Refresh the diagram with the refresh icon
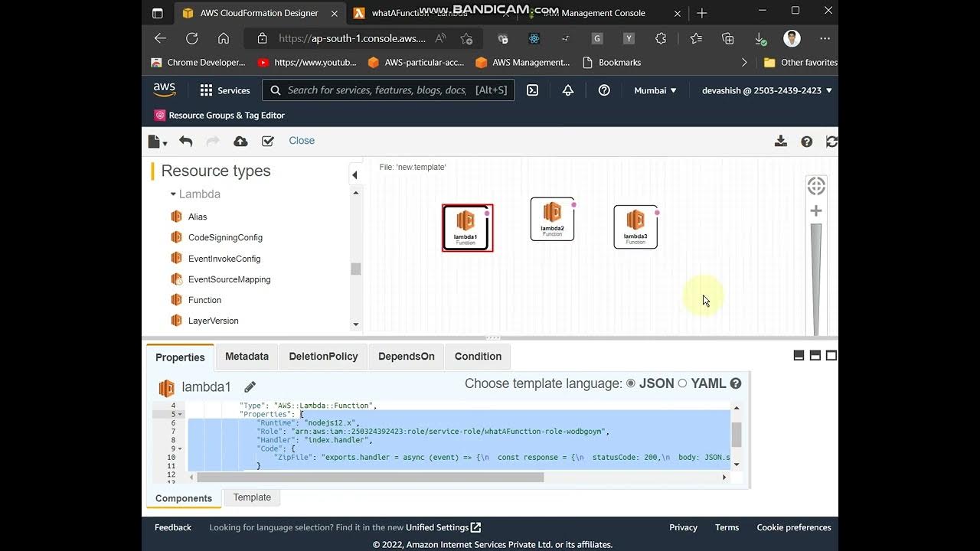 [831, 142]
